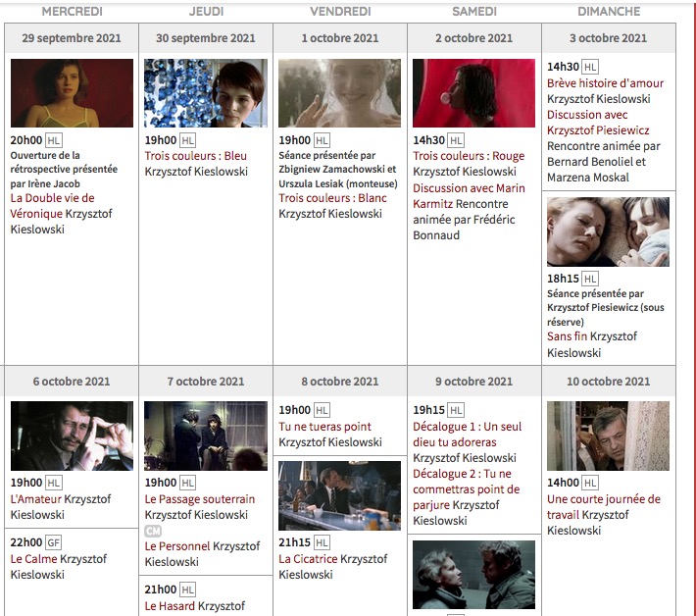This screenshot has height=616, width=696.
Task: Click the HL badge beside 20h00 on 29 septembre
Action: pyautogui.click(x=53, y=141)
